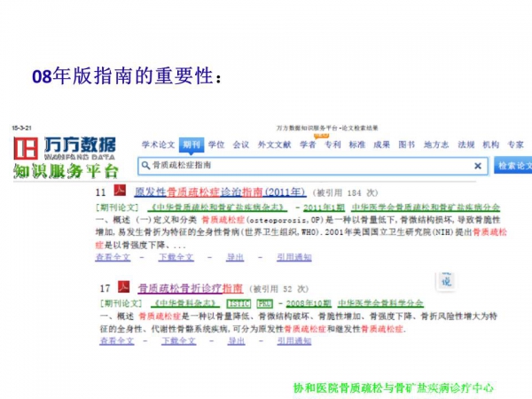This screenshot has height=399, width=532.
Task: Switch to the 学术论文 tab
Action: (159, 145)
